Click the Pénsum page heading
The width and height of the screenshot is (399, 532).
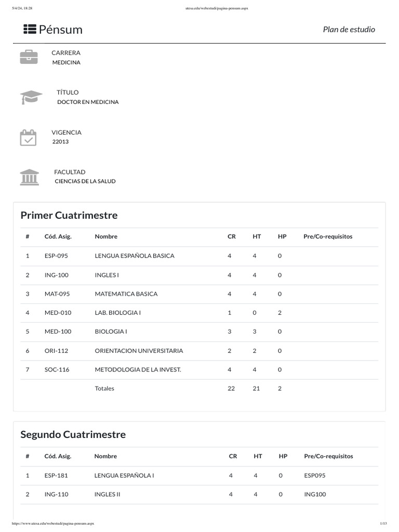click(x=60, y=29)
